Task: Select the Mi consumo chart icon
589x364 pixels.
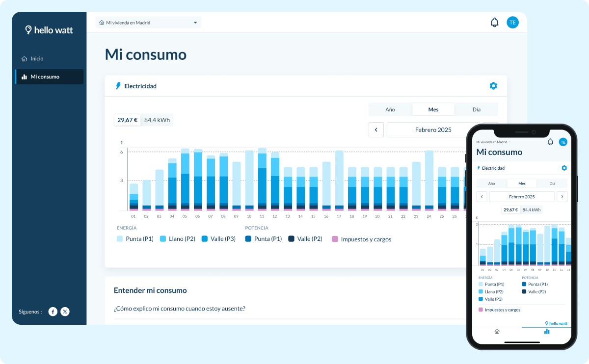Action: 25,77
